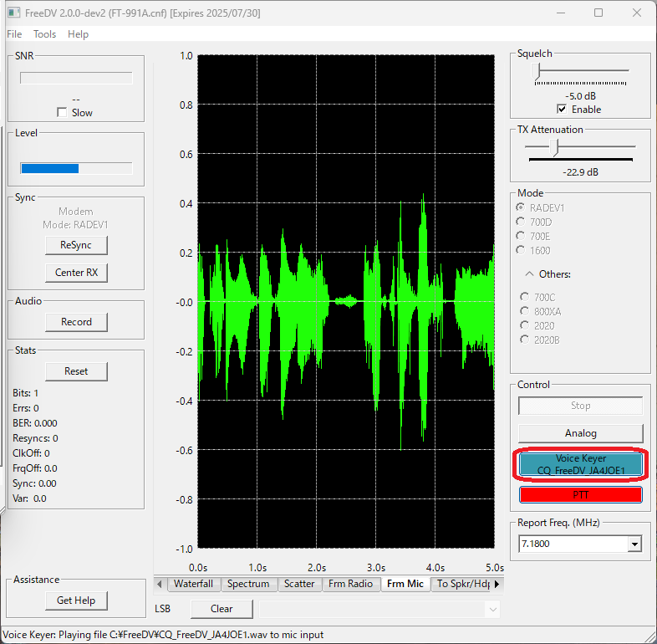Switch to the Spectrum tab
The width and height of the screenshot is (657, 644).
pyautogui.click(x=248, y=584)
